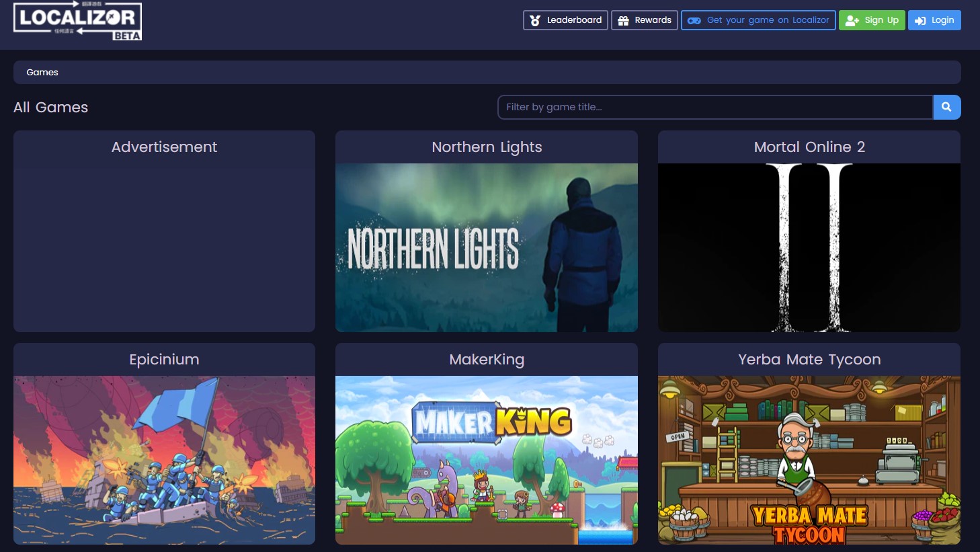Viewport: 980px width, 552px height.
Task: Click the arrow icon on the Login button
Action: point(920,20)
